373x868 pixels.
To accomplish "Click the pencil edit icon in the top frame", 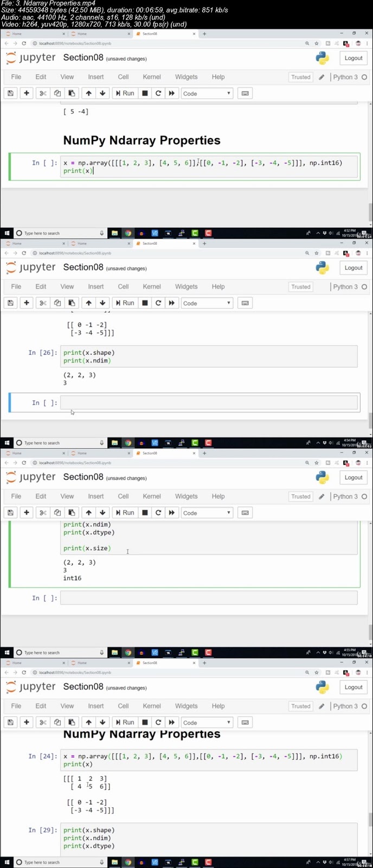I will tap(321, 77).
